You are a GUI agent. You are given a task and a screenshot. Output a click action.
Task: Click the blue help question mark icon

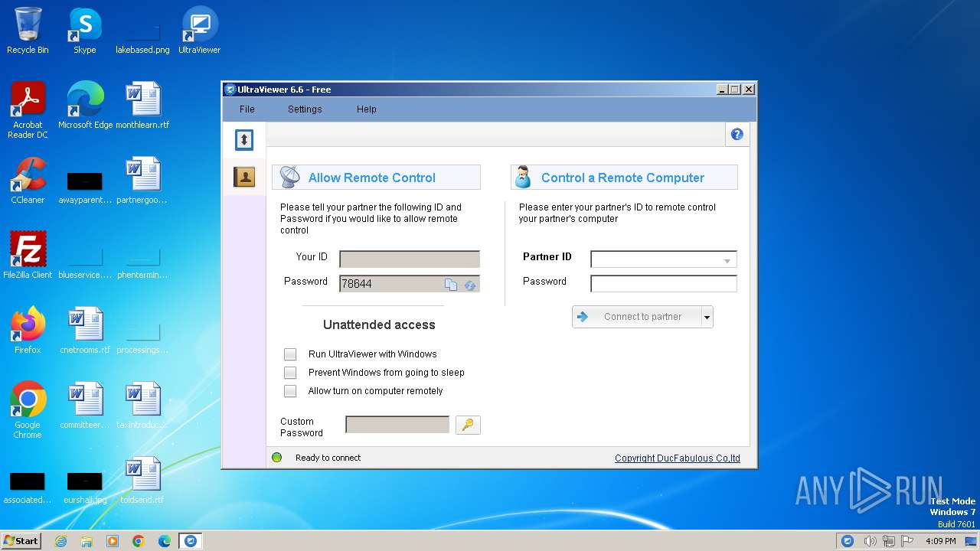[x=737, y=135]
